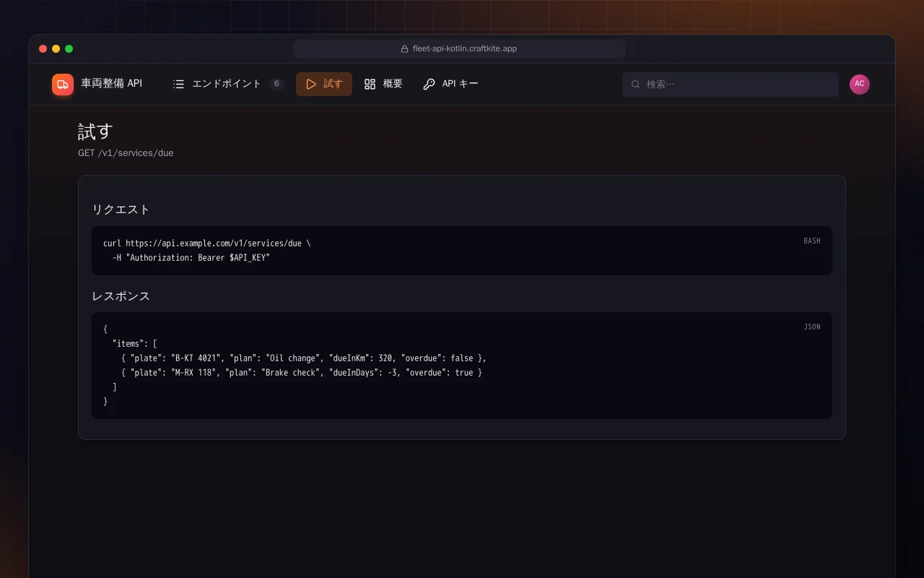Click the BASH language label
924x578 pixels.
click(x=812, y=241)
